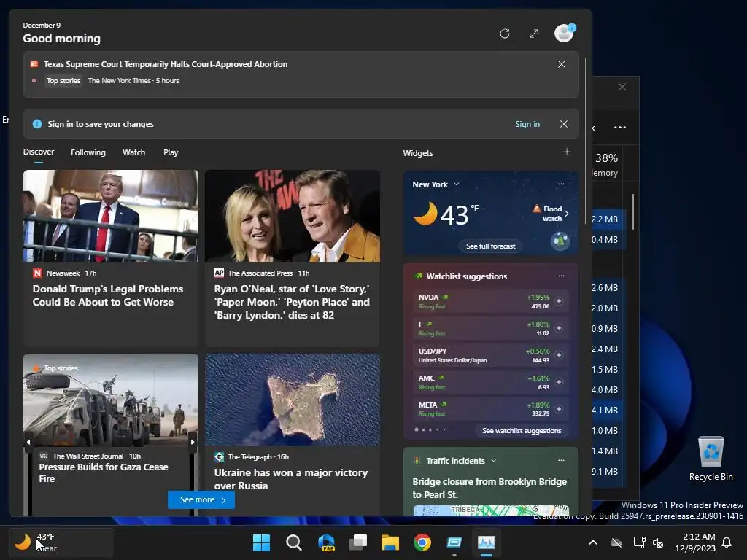Select the 38% Memory column in background window

pyautogui.click(x=606, y=164)
